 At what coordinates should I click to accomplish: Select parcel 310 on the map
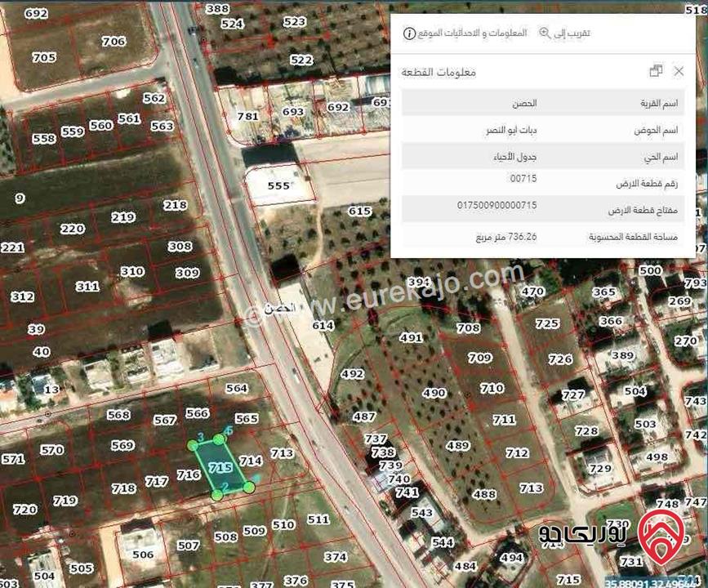tap(132, 271)
